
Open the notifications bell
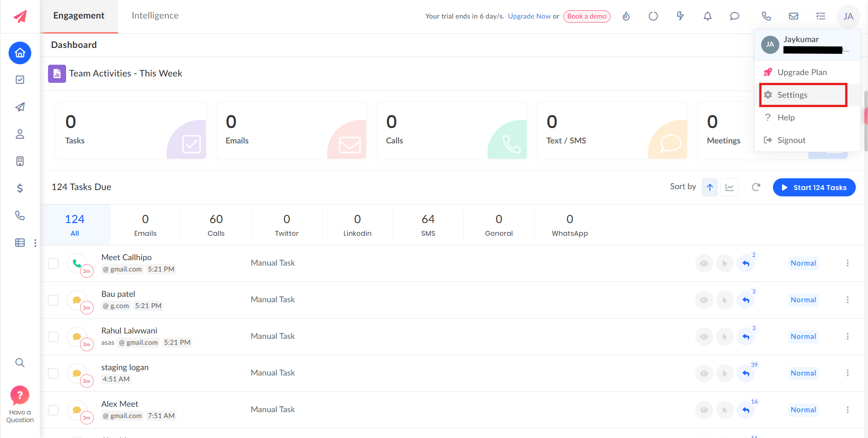point(707,16)
